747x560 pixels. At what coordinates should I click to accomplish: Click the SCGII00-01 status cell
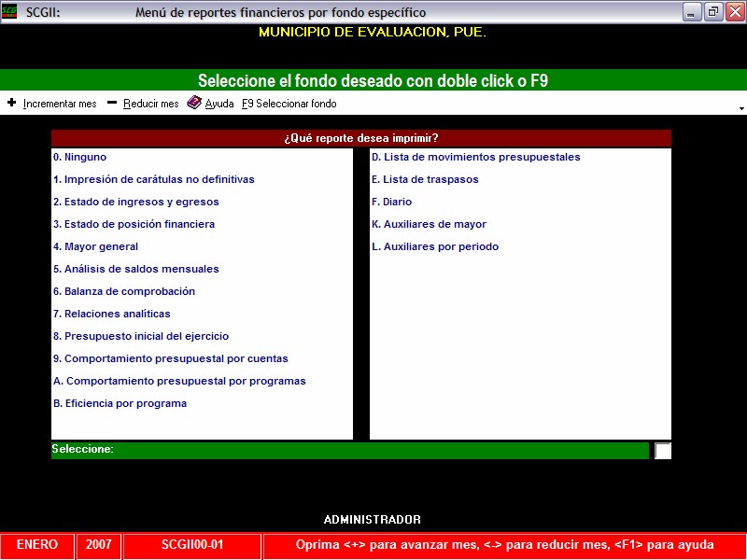point(192,545)
